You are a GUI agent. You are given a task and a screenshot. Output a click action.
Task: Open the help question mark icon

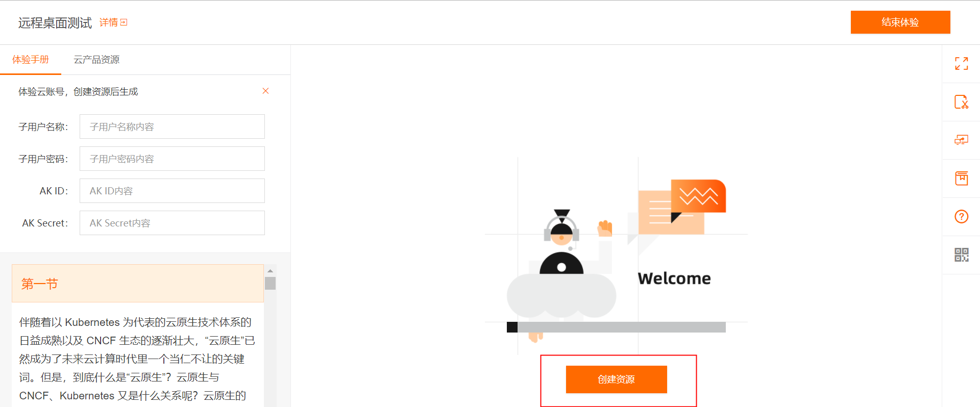pos(961,217)
